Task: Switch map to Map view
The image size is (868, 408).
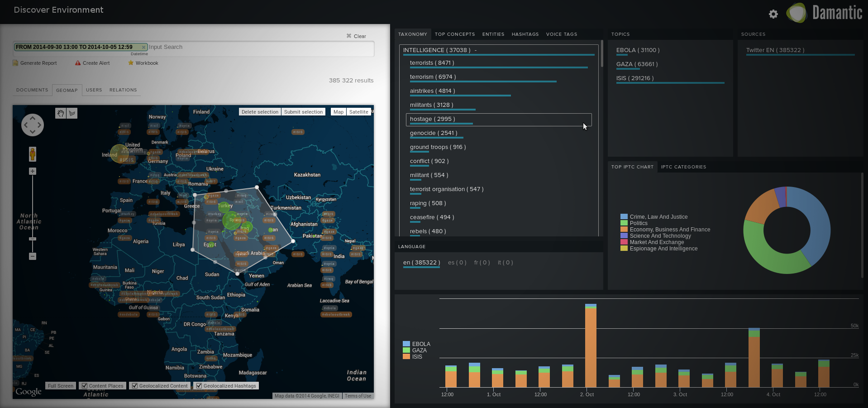Action: (339, 112)
